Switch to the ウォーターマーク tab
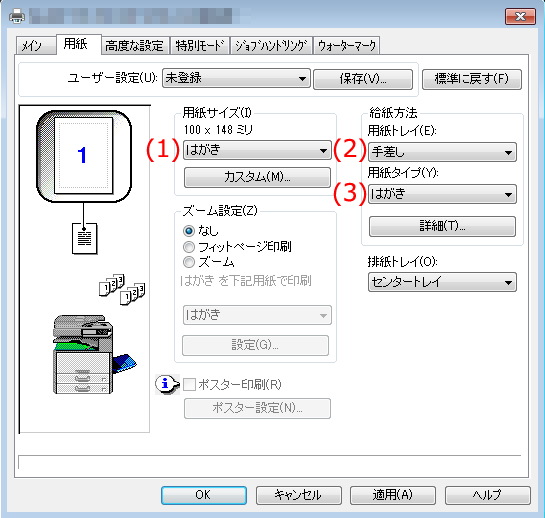 [x=347, y=46]
